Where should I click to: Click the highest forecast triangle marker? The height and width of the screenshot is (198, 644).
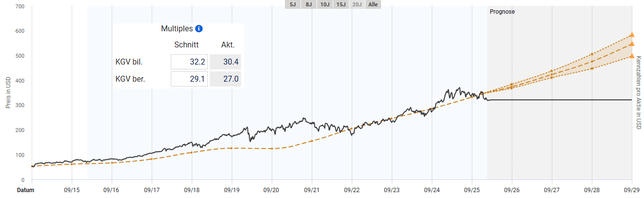coord(631,35)
